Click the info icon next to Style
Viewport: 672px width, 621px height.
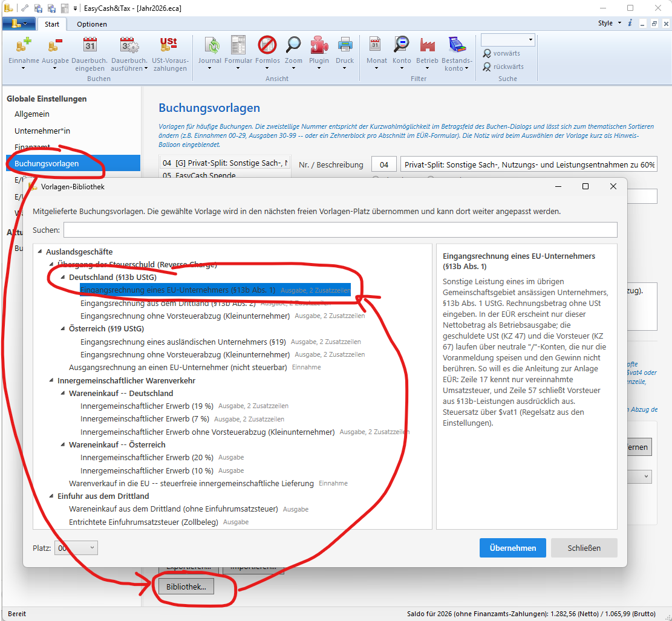click(x=630, y=23)
